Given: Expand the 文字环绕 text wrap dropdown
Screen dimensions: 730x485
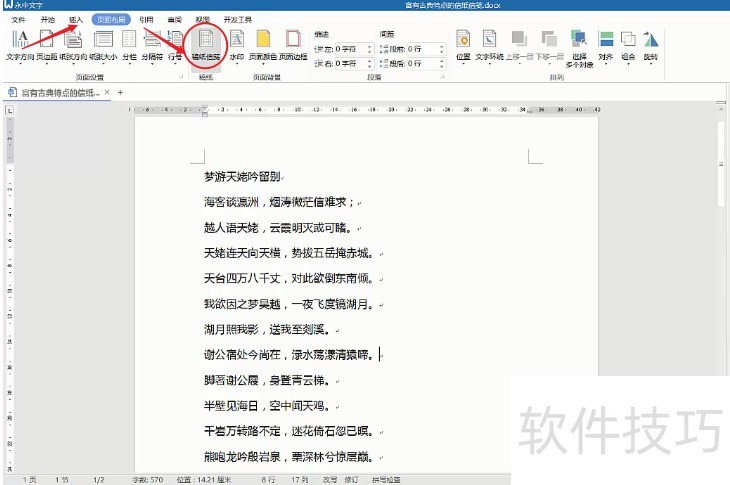Looking at the screenshot, I should [x=489, y=63].
